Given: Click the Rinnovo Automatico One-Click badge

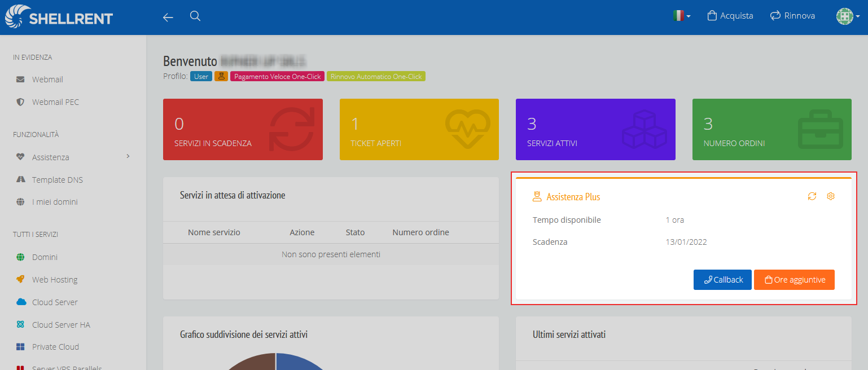Looking at the screenshot, I should [x=376, y=76].
